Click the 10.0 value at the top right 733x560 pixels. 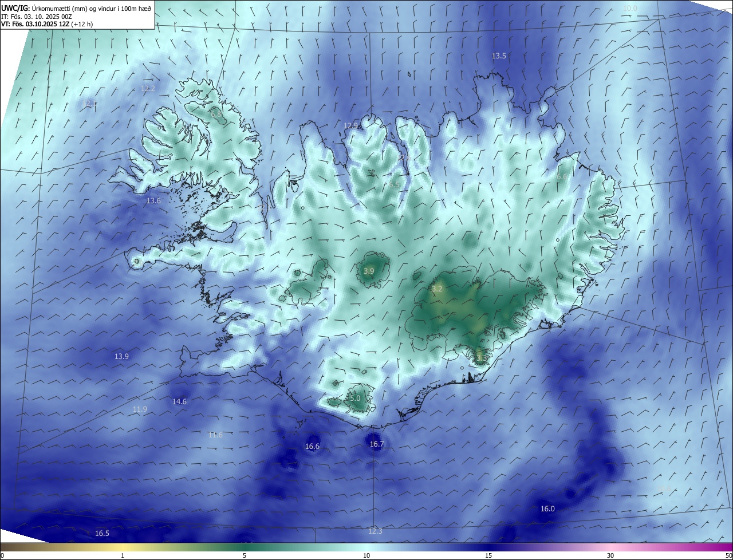(630, 8)
